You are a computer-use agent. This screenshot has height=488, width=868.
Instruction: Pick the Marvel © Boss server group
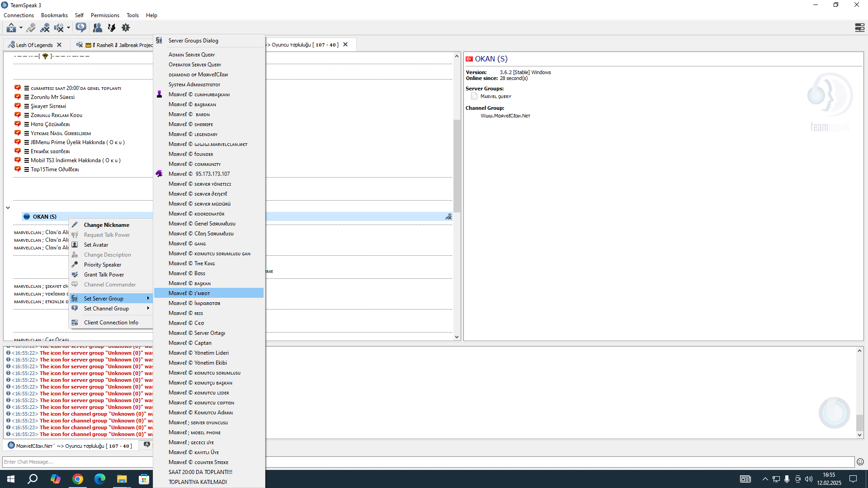point(209,273)
